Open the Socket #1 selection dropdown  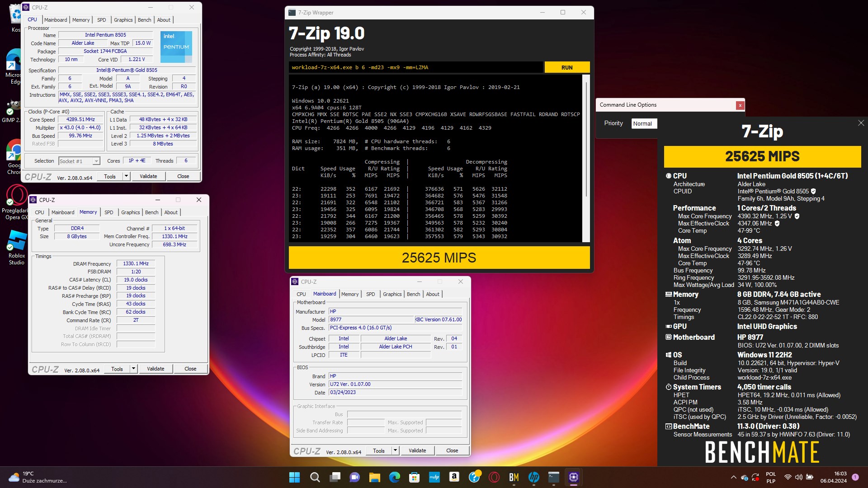pos(79,161)
